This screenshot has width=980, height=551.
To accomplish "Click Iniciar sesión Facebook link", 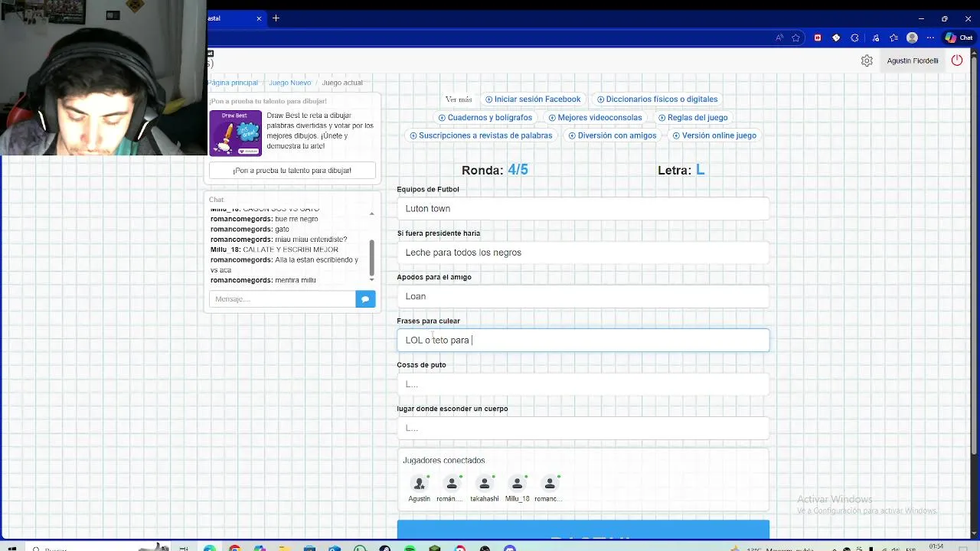I will (533, 99).
